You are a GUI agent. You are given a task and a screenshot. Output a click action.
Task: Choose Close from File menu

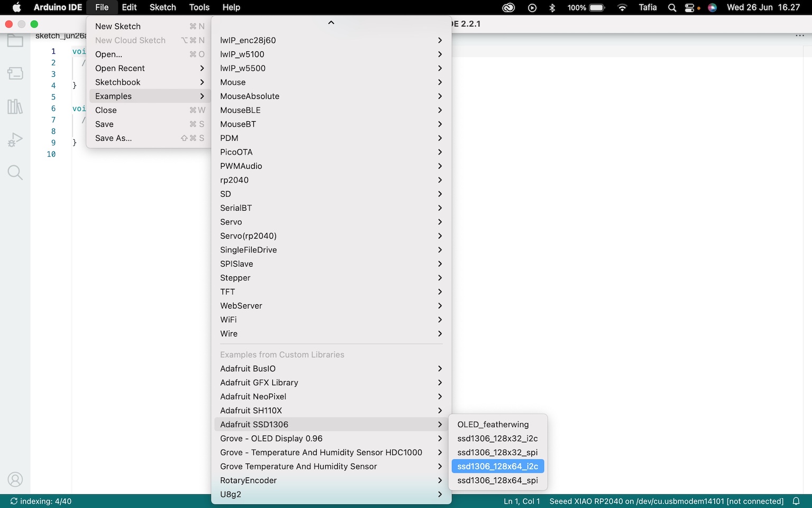[x=150, y=110]
